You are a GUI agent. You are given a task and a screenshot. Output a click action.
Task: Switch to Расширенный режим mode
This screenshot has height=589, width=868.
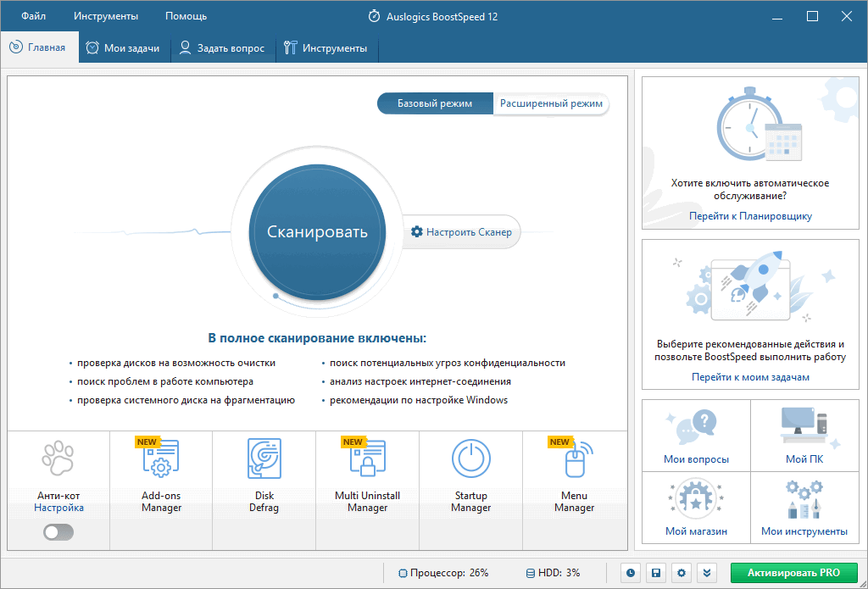(x=551, y=103)
